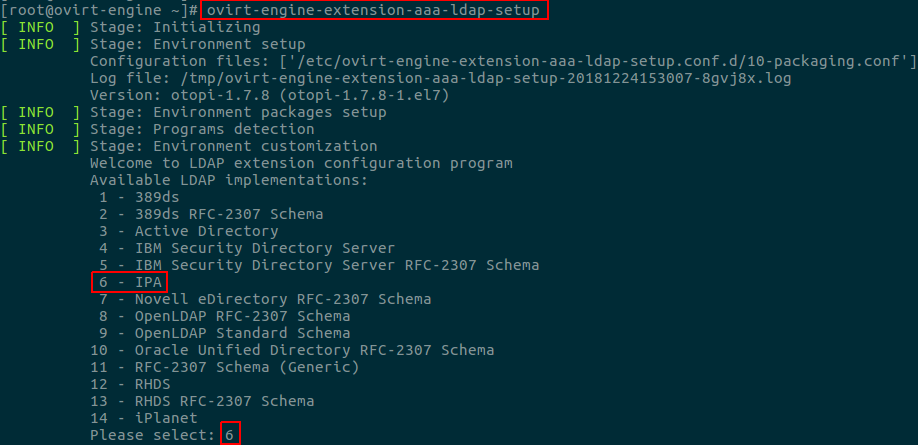Click option '2 - 389ds RFC-2307 Schema'
The width and height of the screenshot is (918, 445).
coord(211,214)
